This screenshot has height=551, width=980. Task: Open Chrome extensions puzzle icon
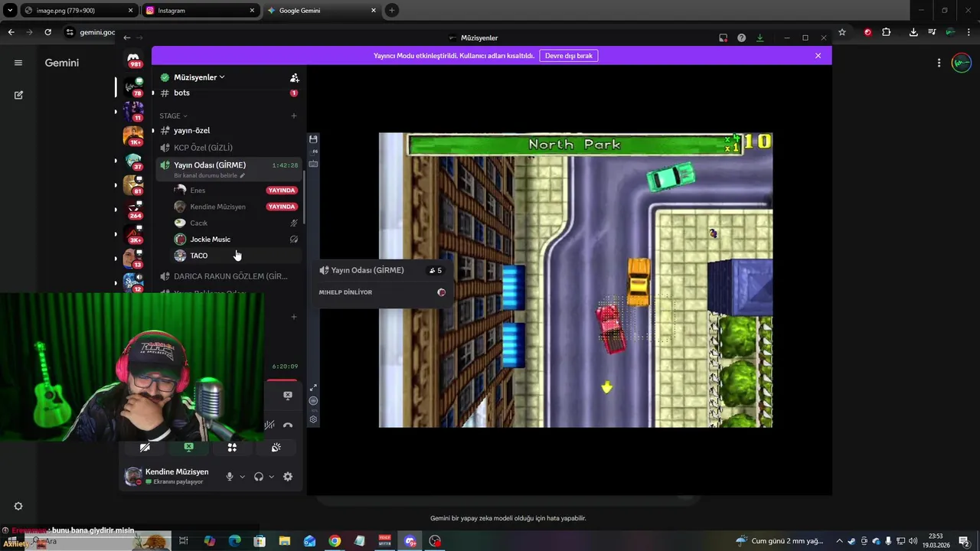click(887, 32)
